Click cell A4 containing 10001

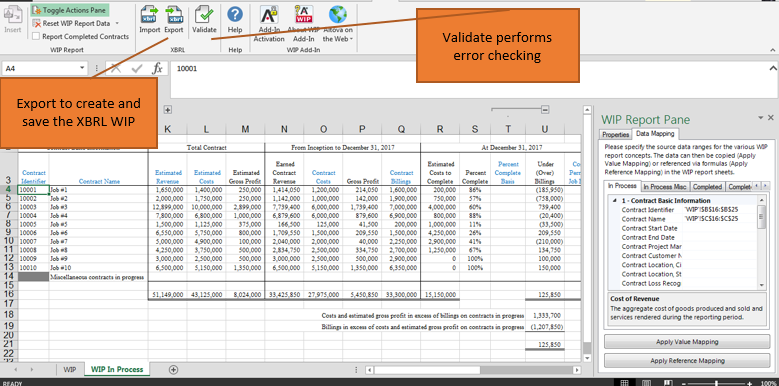pyautogui.click(x=33, y=190)
